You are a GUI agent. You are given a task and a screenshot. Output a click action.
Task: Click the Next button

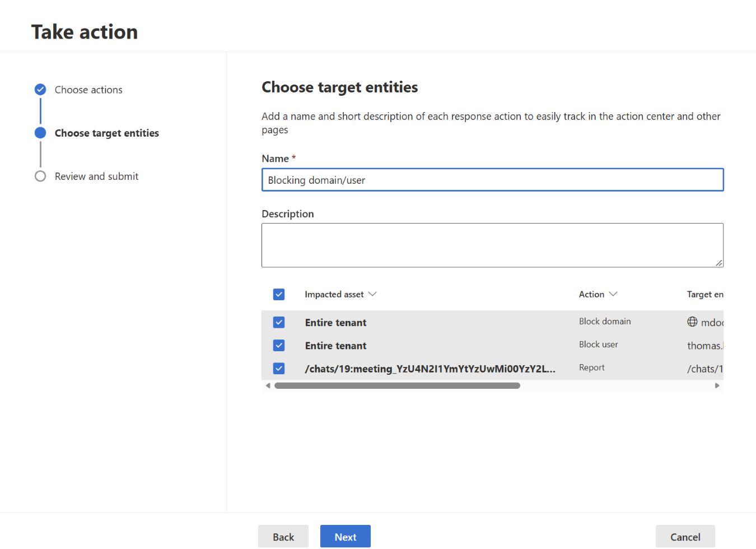point(346,537)
